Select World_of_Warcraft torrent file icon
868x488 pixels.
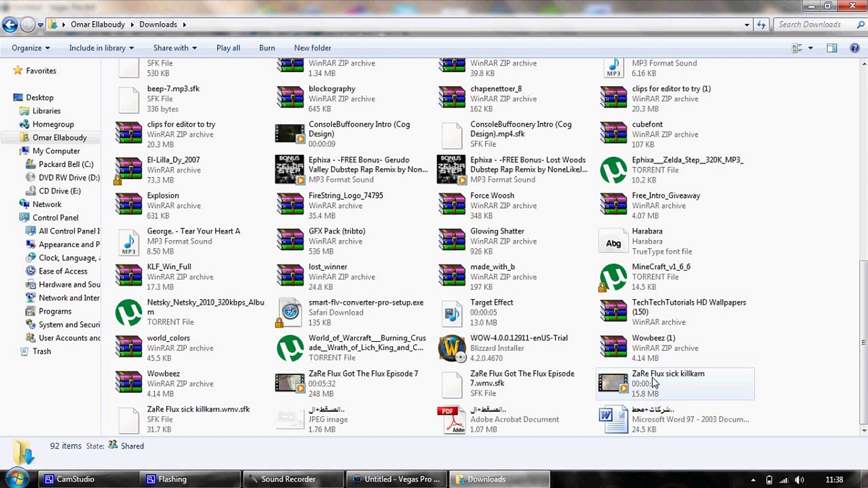click(290, 348)
